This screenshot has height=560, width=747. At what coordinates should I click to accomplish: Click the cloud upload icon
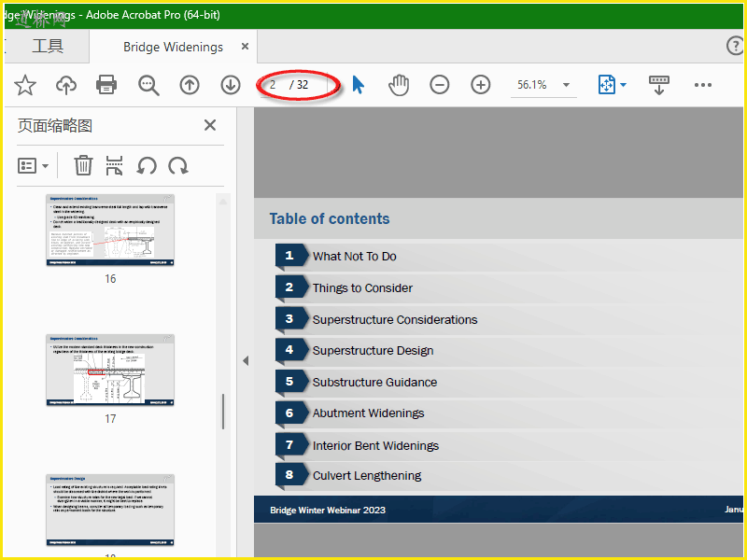(x=66, y=85)
